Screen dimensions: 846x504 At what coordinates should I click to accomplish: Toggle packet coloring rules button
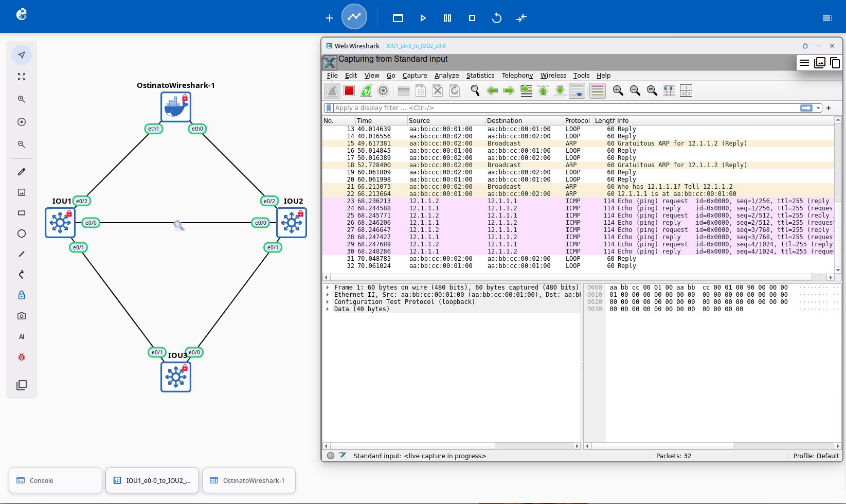(x=597, y=91)
